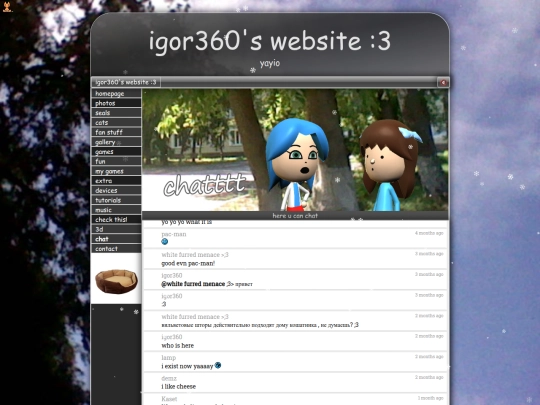Go to the seals page
The height and width of the screenshot is (405, 540).
pos(116,113)
